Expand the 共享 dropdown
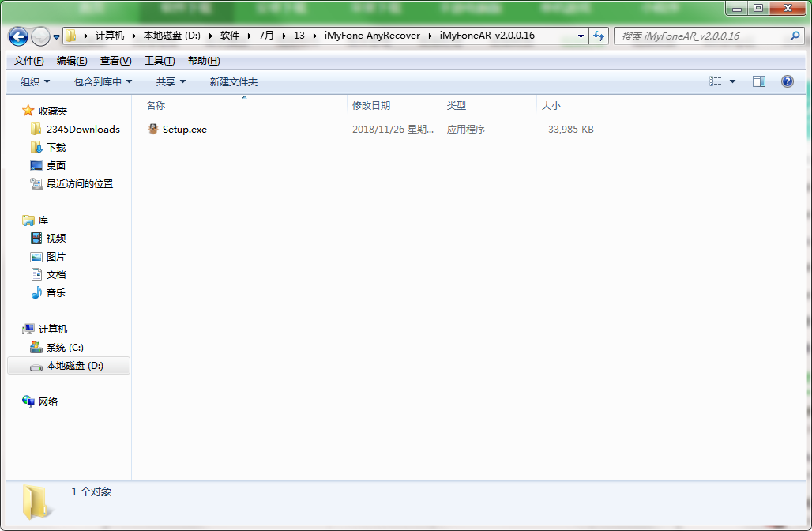This screenshot has height=531, width=812. (x=171, y=81)
